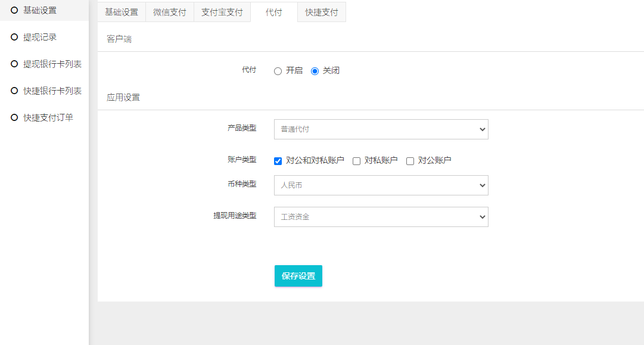Click the circle icon next to 提现银行卡列表

point(14,64)
